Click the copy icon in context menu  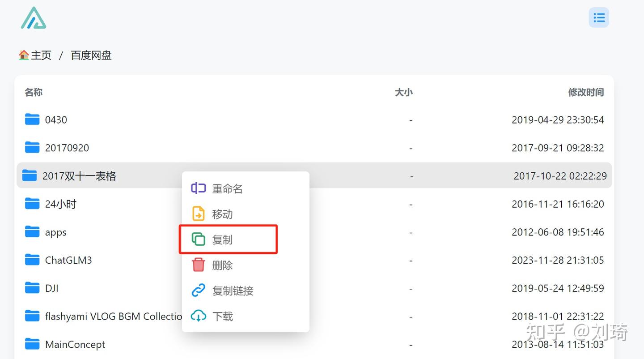tap(198, 239)
